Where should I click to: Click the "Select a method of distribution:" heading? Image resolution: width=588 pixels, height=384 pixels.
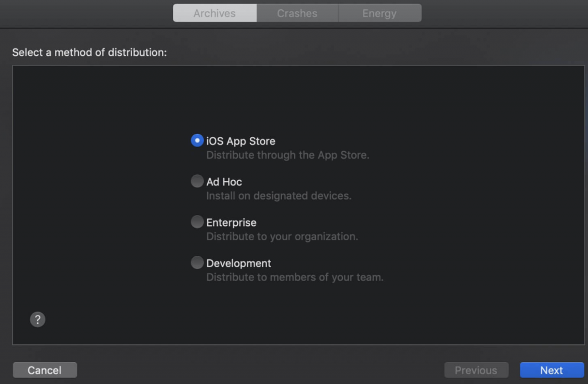90,53
